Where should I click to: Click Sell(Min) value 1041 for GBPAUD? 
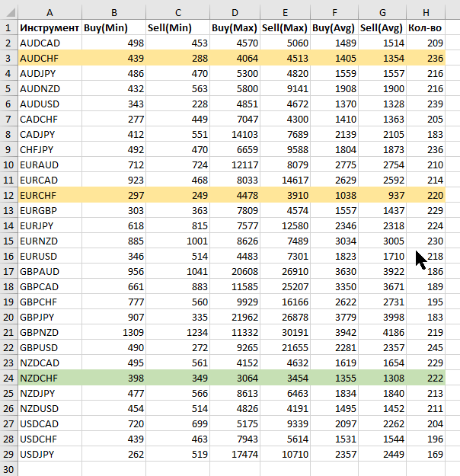coord(178,271)
